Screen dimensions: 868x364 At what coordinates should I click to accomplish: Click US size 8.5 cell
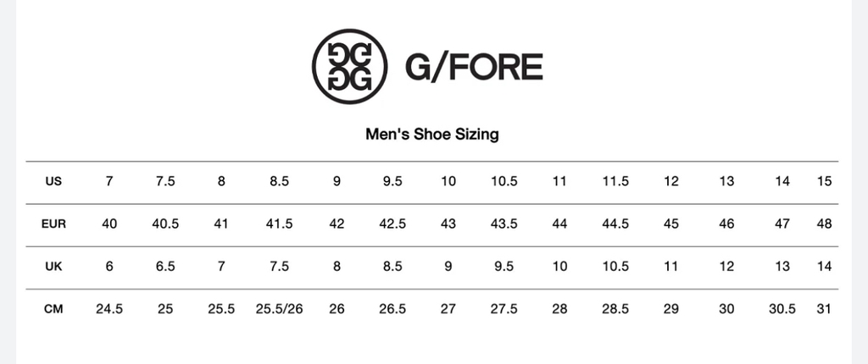[x=280, y=181]
